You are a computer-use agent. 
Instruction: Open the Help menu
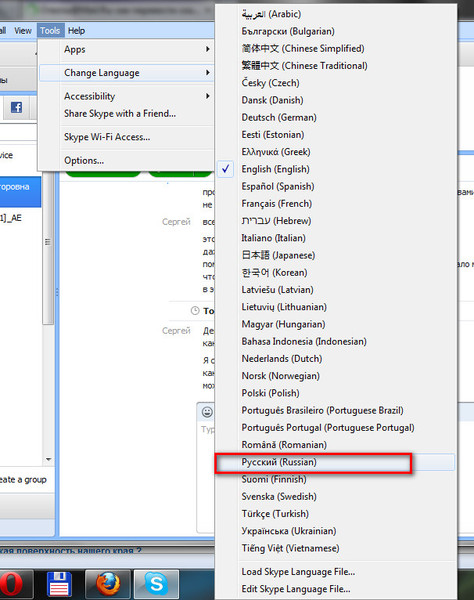point(76,31)
